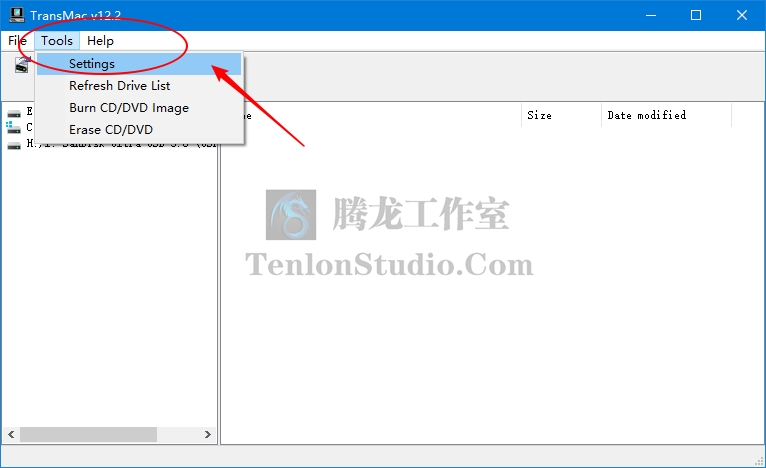Click the window resize grip in status bar

coord(759,461)
